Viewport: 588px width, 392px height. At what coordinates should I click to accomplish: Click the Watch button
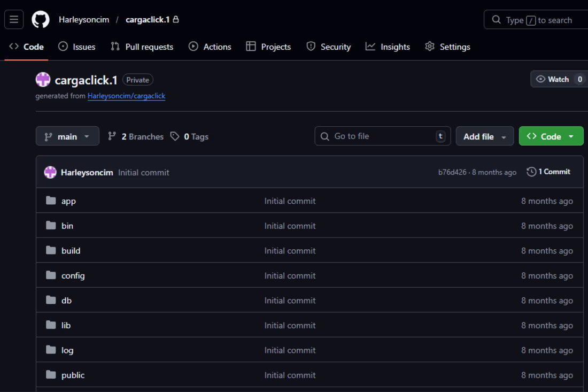(558, 79)
